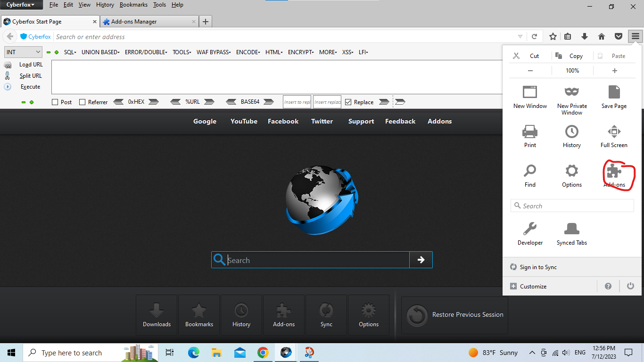Open the Bookmarks menu in menu bar
The width and height of the screenshot is (644, 362).
tap(133, 5)
